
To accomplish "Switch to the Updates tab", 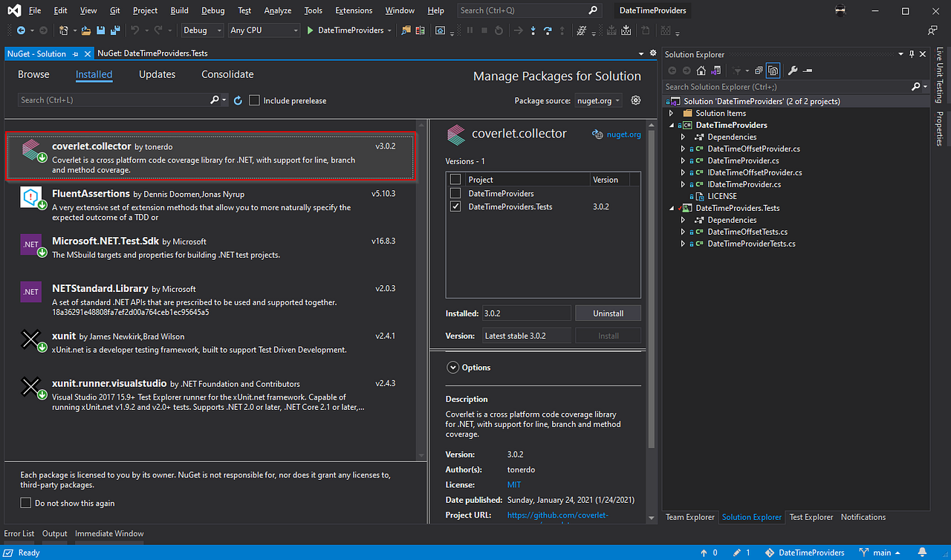I will point(157,74).
